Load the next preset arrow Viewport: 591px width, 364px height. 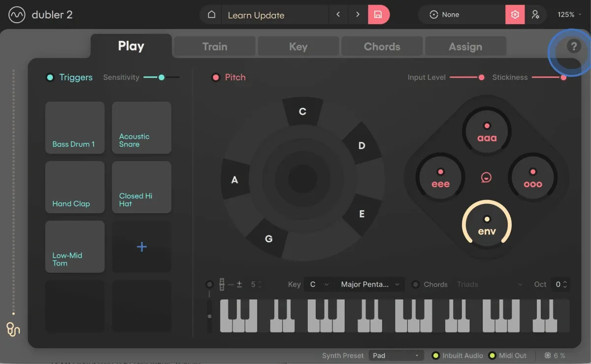[x=358, y=15]
